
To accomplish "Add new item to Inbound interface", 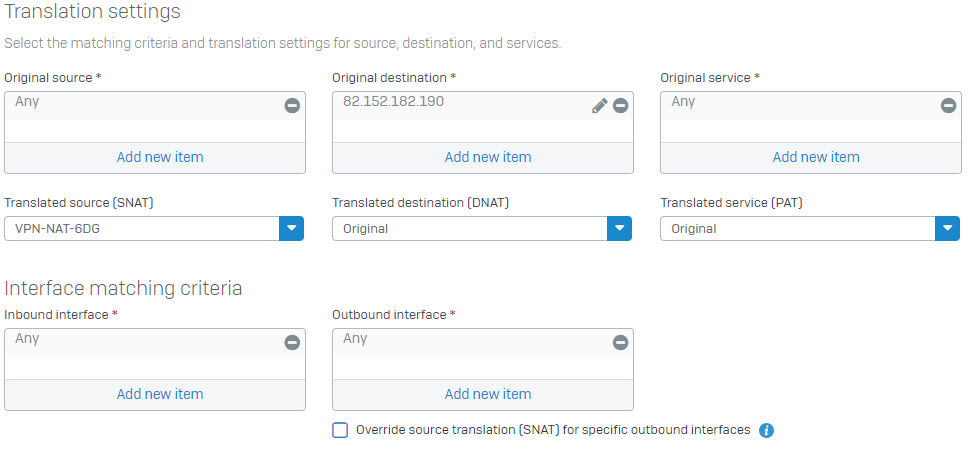I will (160, 394).
